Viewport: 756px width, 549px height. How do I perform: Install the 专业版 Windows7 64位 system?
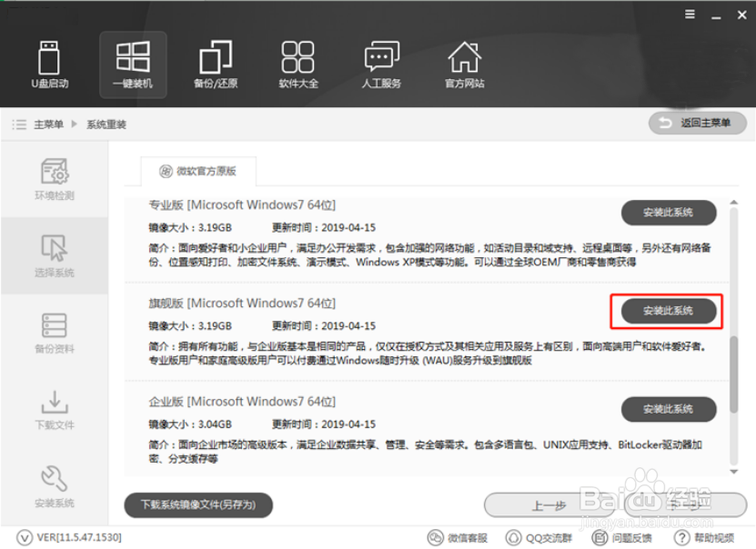[669, 213]
